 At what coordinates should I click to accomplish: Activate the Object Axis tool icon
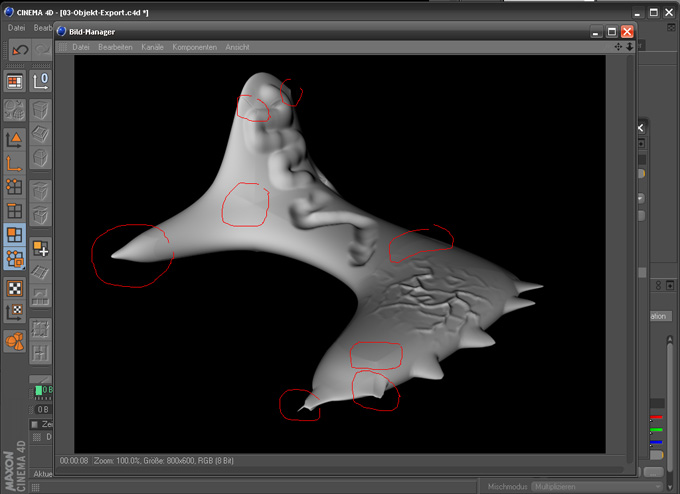(x=15, y=162)
